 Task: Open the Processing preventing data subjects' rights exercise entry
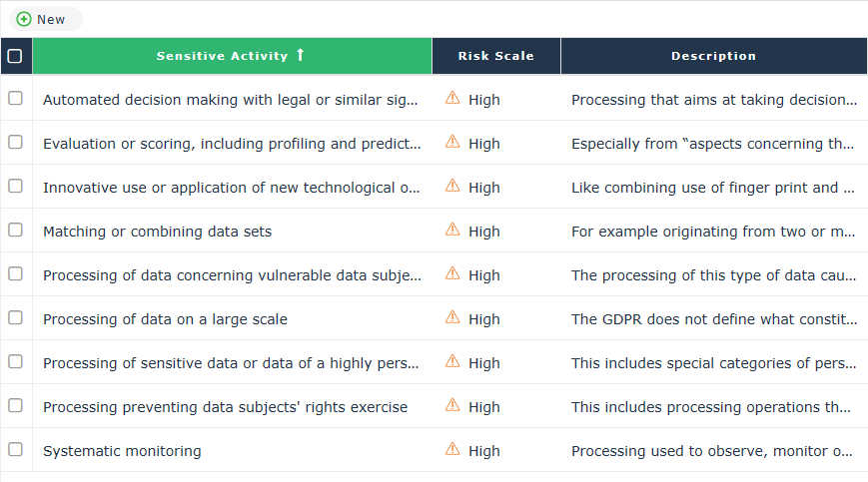tap(225, 407)
